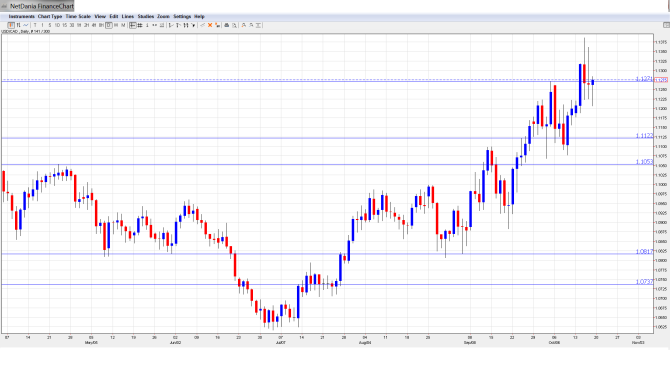Open the Zoom menu
This screenshot has height=376, width=670.
pos(163,17)
